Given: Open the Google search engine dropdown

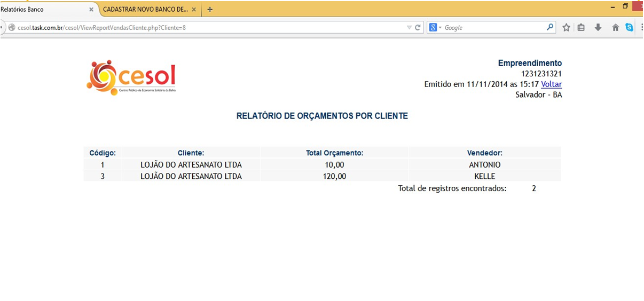Looking at the screenshot, I should pos(435,28).
